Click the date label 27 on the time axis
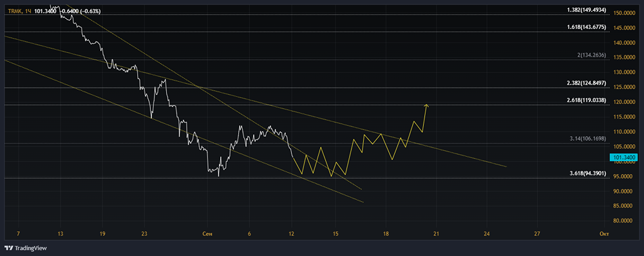Image resolution: width=644 pixels, height=256 pixels. (536, 234)
